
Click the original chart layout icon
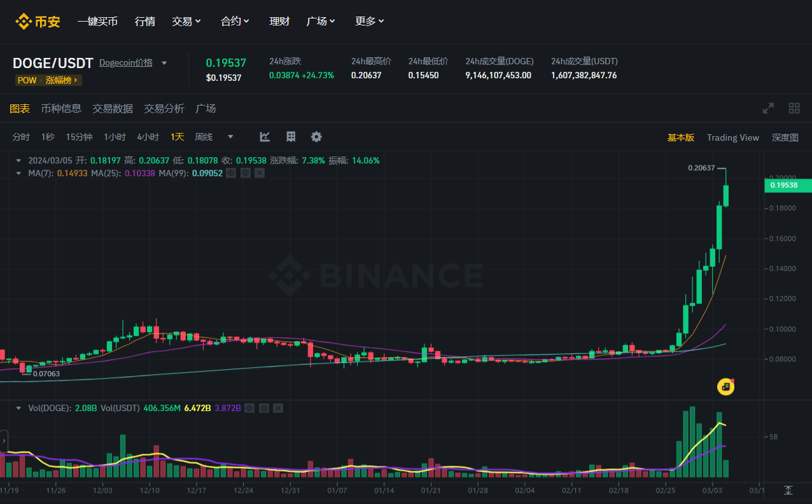[291, 137]
